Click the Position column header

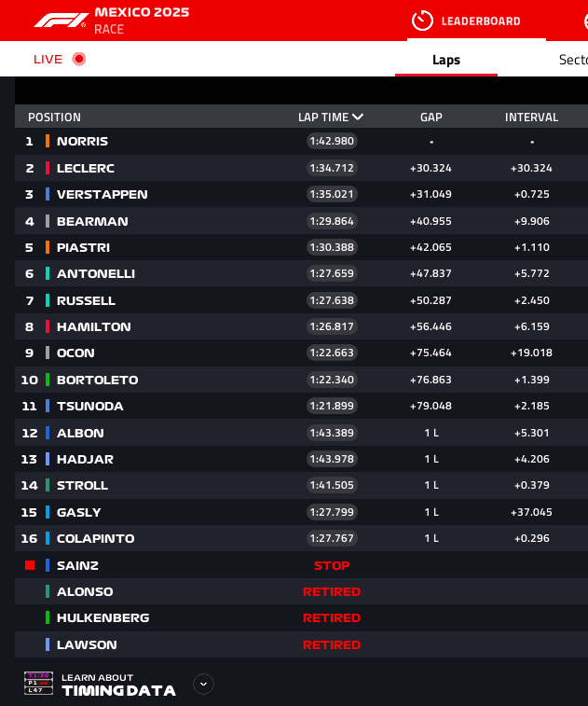pyautogui.click(x=54, y=118)
